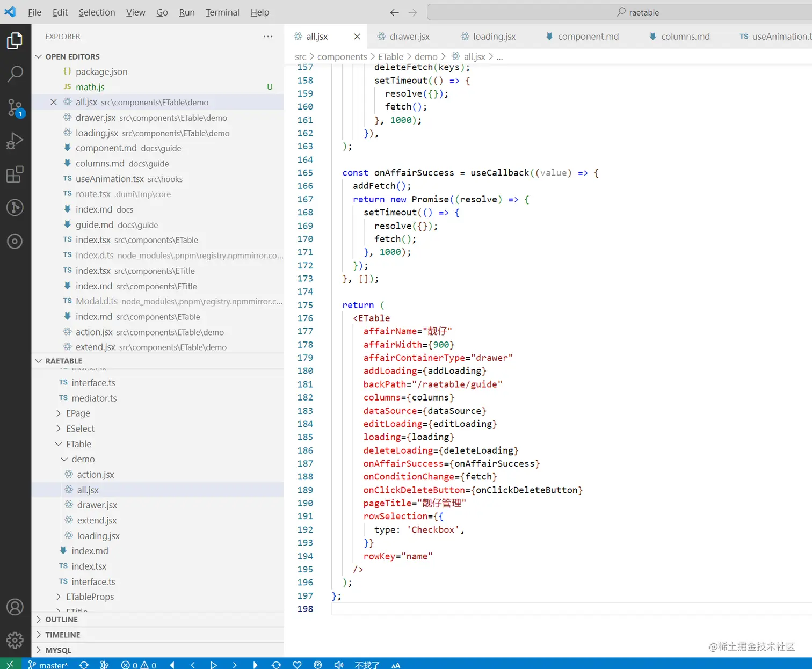Open the Terminal menu
812x669 pixels.
coord(222,12)
